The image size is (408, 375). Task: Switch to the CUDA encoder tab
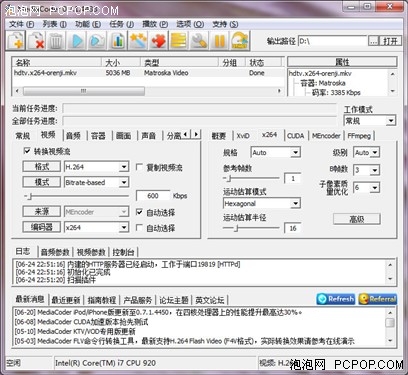point(296,136)
